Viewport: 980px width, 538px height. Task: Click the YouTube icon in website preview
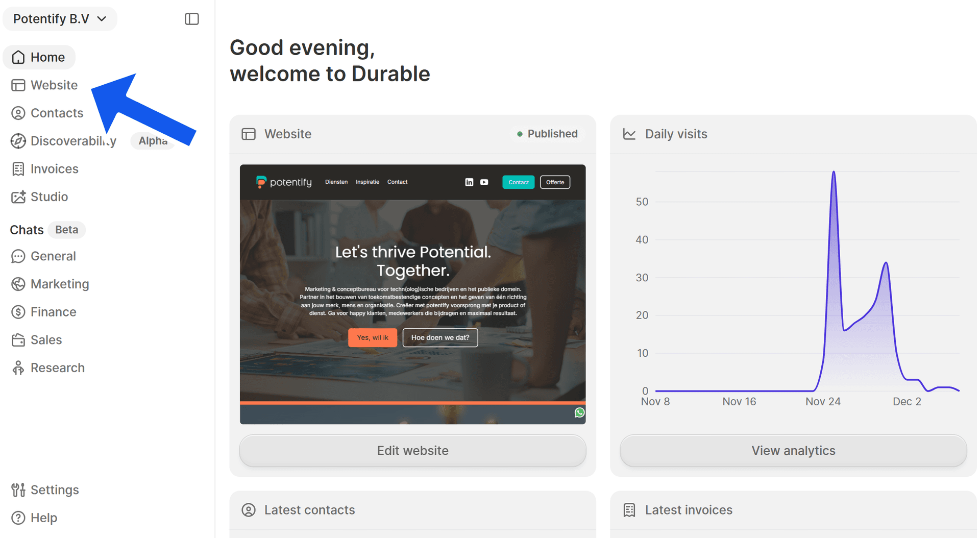point(484,182)
